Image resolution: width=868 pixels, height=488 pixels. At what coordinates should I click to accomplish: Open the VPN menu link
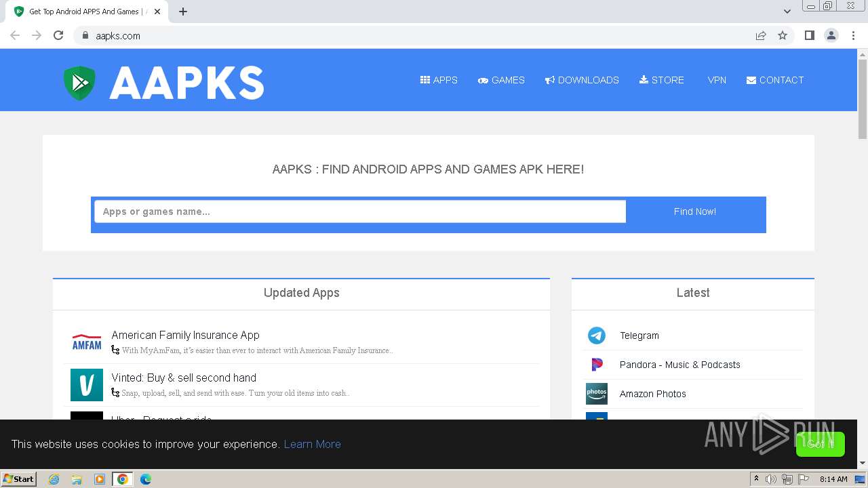717,80
